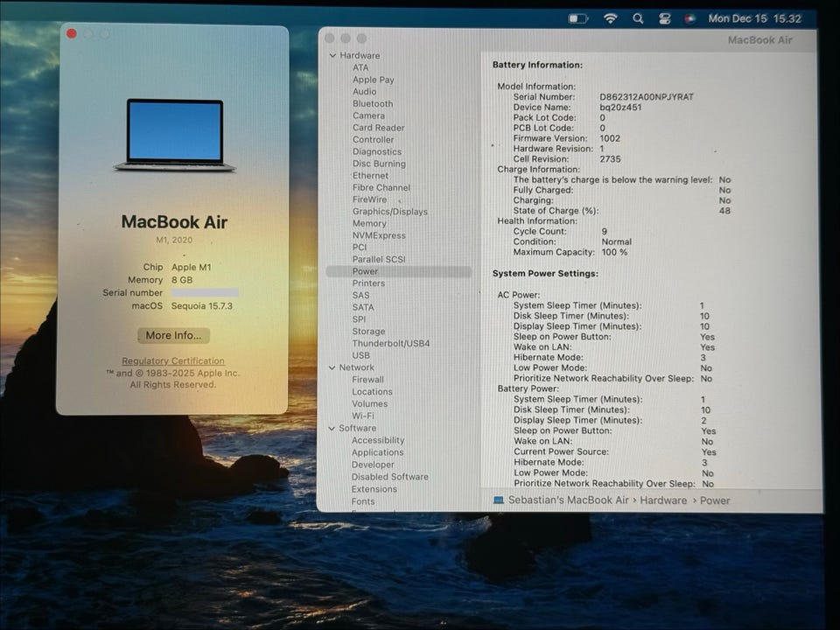Viewport: 840px width, 630px height.
Task: Select Locations under Network
Action: 373,392
